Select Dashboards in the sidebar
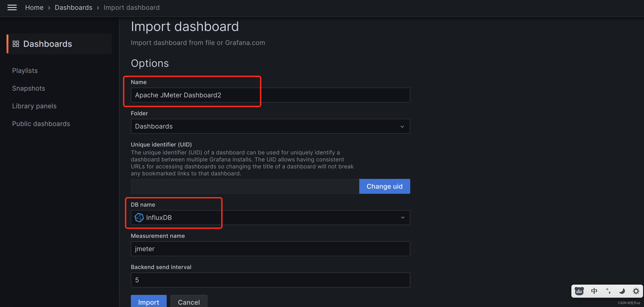The width and height of the screenshot is (644, 307). tap(60, 44)
